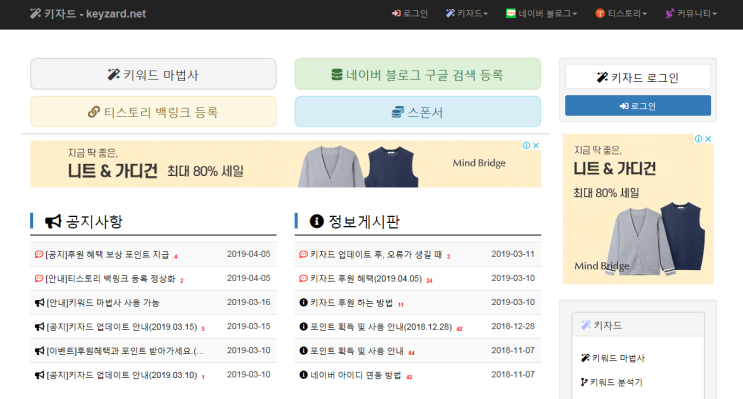Screen dimensions: 743x399
Task: Close the banner ad X icon
Action: (x=536, y=145)
